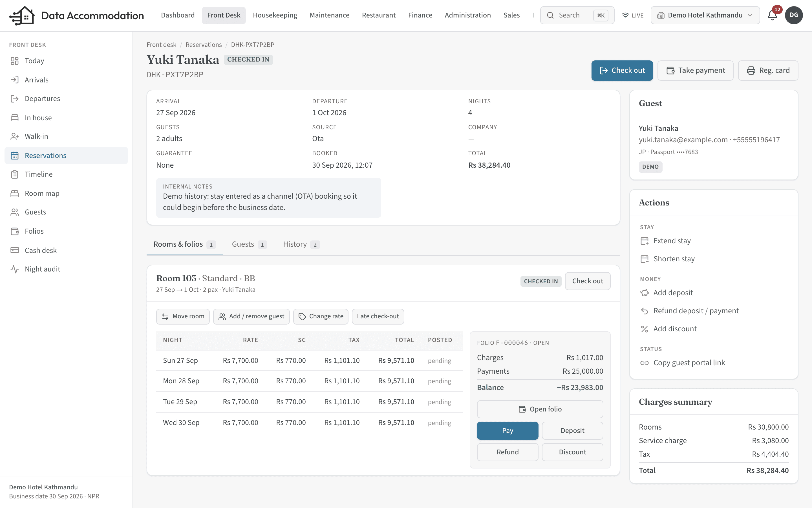Click the Add discount percent icon

pos(644,329)
